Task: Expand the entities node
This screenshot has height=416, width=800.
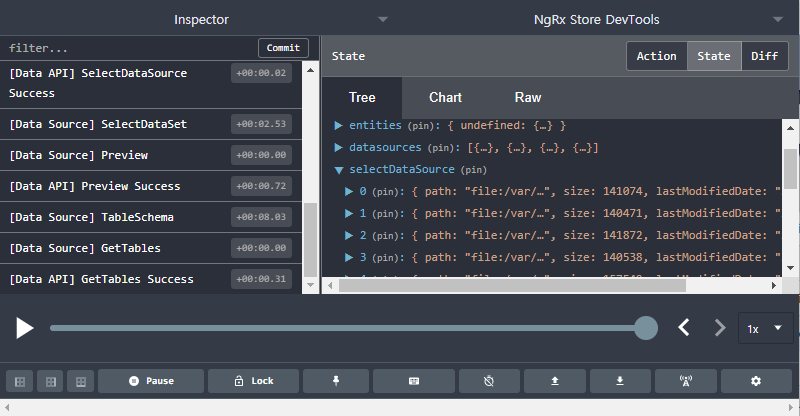Action: [338, 126]
